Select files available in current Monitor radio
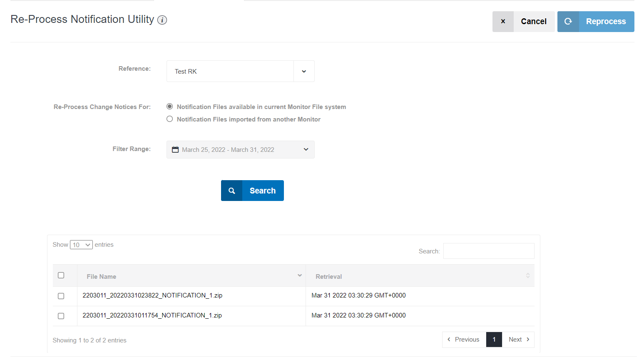Viewport: 644px width, 357px height. [169, 107]
